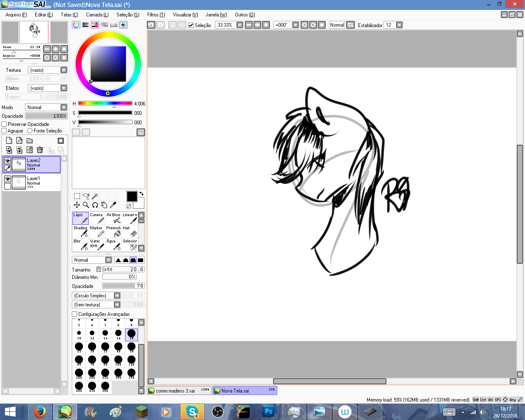Select the Lápis pencil tool

(x=80, y=218)
